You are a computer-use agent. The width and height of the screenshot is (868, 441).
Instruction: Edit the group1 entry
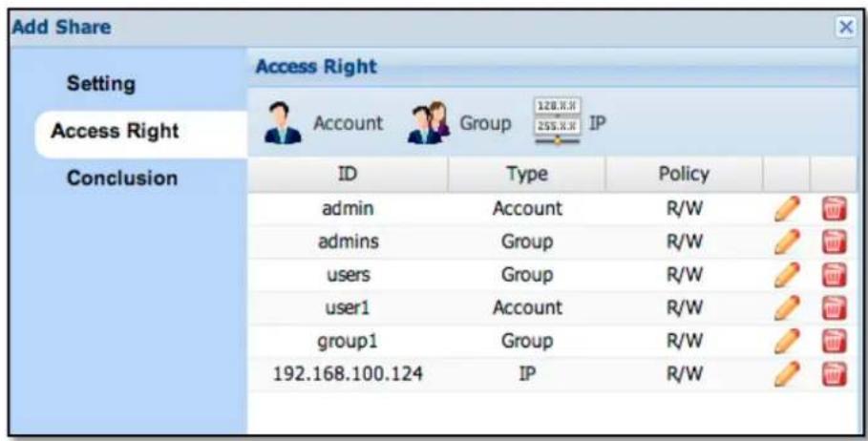point(787,341)
